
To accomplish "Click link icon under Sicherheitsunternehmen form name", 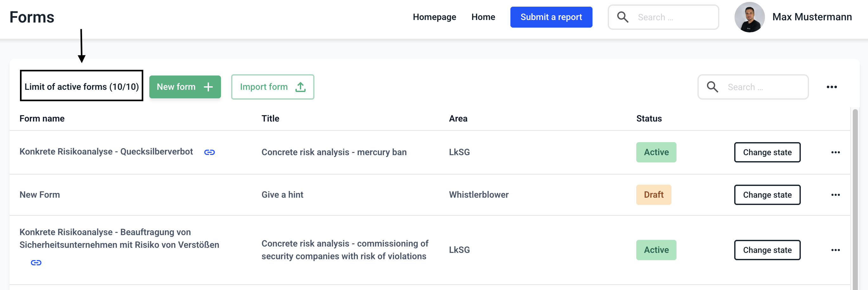I will [x=36, y=262].
